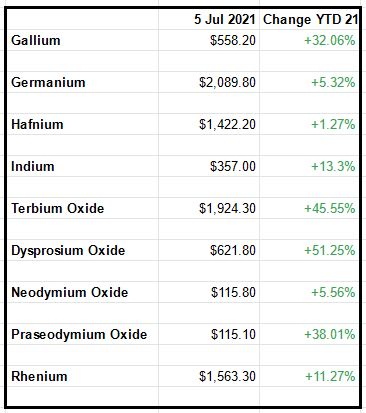The image size is (366, 413).
Task: Click the Gallium price $558.20 cell
Action: 209,40
